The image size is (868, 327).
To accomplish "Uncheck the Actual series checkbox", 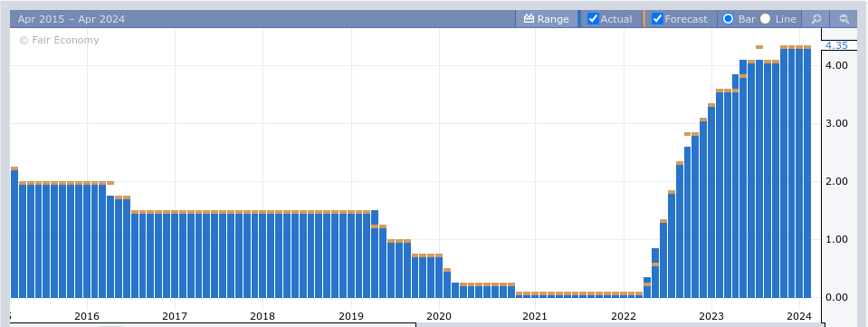I will (x=593, y=19).
